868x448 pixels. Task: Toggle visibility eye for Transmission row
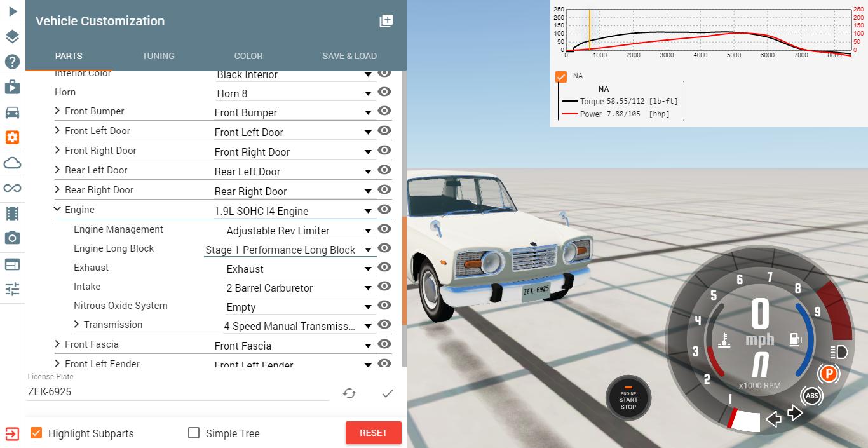(384, 324)
